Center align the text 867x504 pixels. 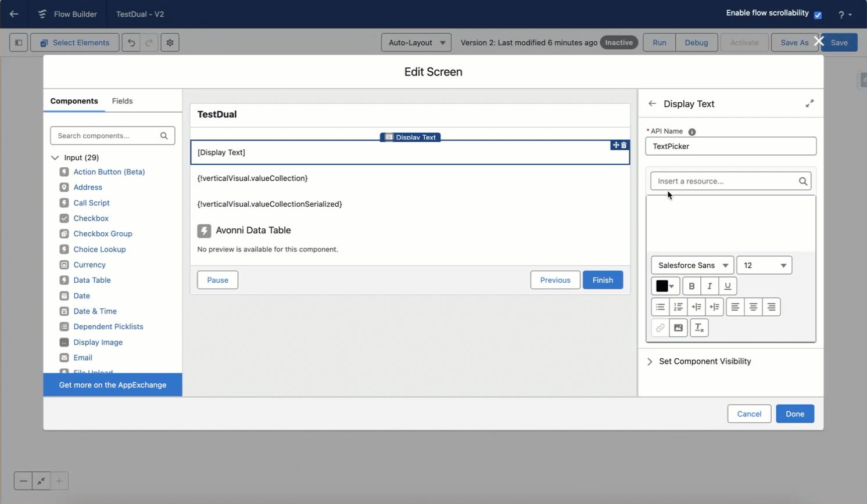753,307
